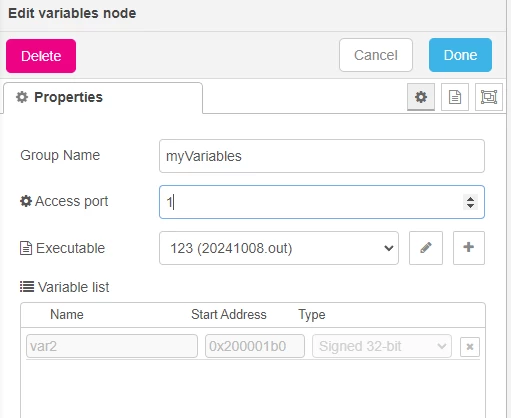Open node appearance settings icon

(489, 97)
